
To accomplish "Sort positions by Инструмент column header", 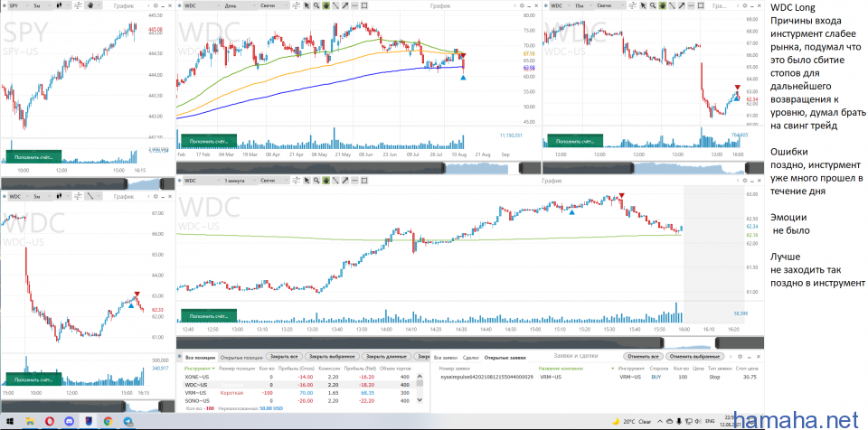I will pos(199,368).
